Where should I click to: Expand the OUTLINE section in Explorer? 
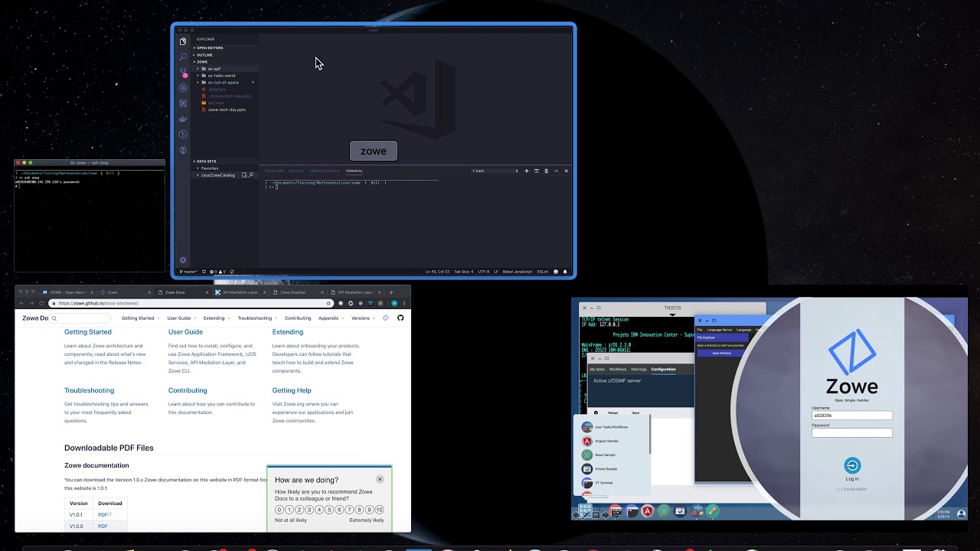click(x=224, y=55)
